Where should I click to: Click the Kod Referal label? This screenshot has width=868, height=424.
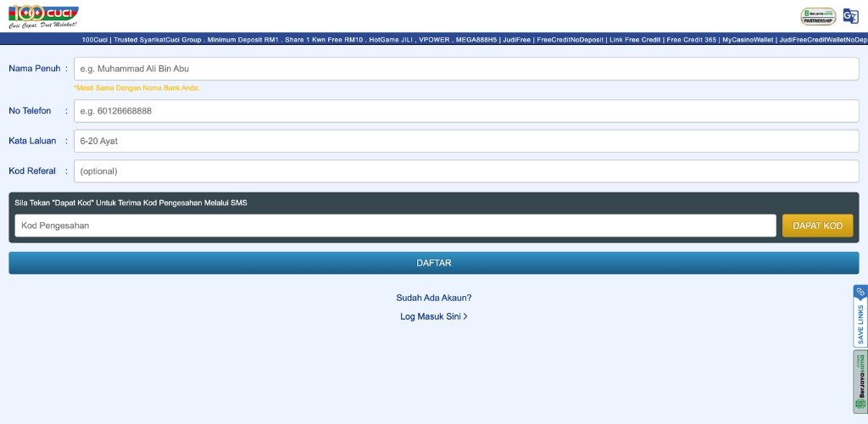tap(32, 171)
